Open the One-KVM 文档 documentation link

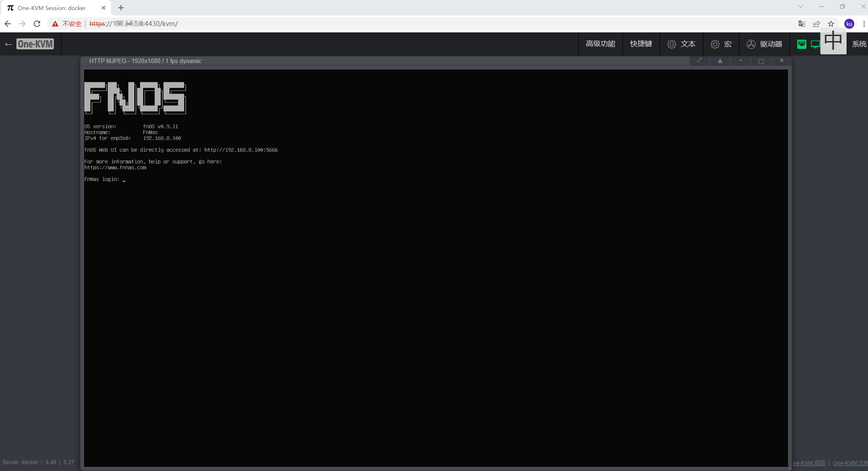coord(850,463)
